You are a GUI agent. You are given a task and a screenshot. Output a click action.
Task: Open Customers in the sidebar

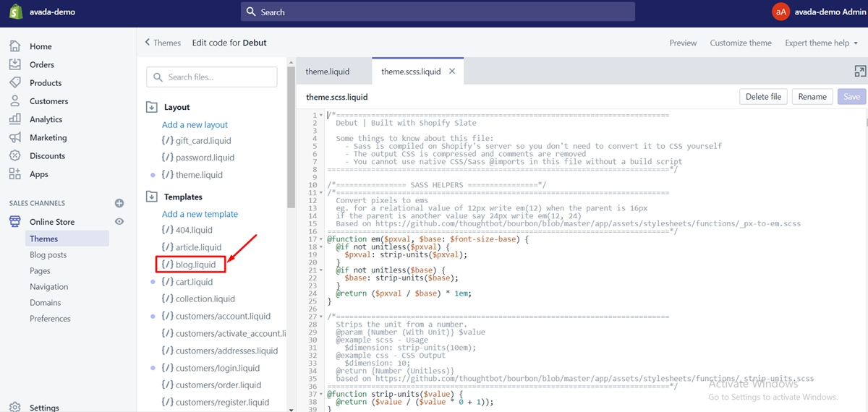point(49,101)
